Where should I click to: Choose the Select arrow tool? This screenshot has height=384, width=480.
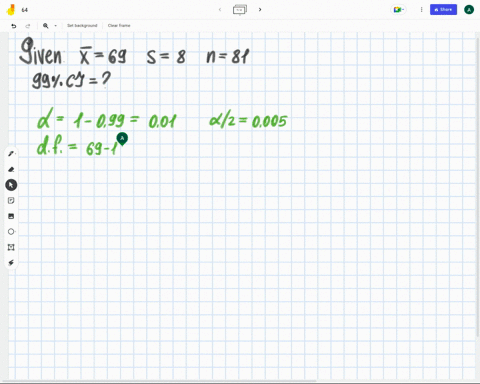(x=11, y=185)
